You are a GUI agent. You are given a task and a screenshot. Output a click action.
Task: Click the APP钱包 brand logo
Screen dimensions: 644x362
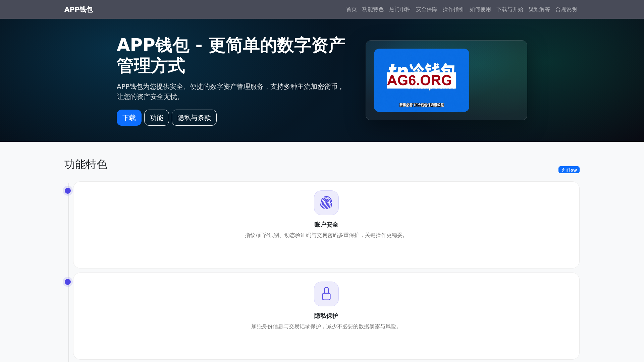[x=78, y=9]
